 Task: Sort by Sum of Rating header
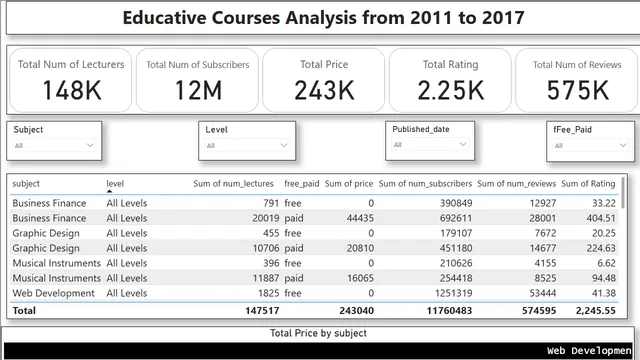[x=588, y=184]
